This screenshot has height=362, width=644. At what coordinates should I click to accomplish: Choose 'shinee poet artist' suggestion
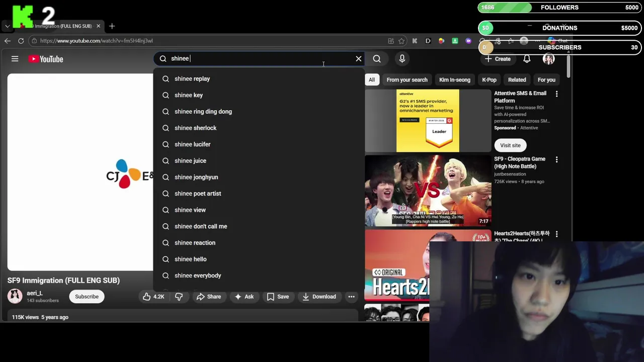pyautogui.click(x=259, y=194)
